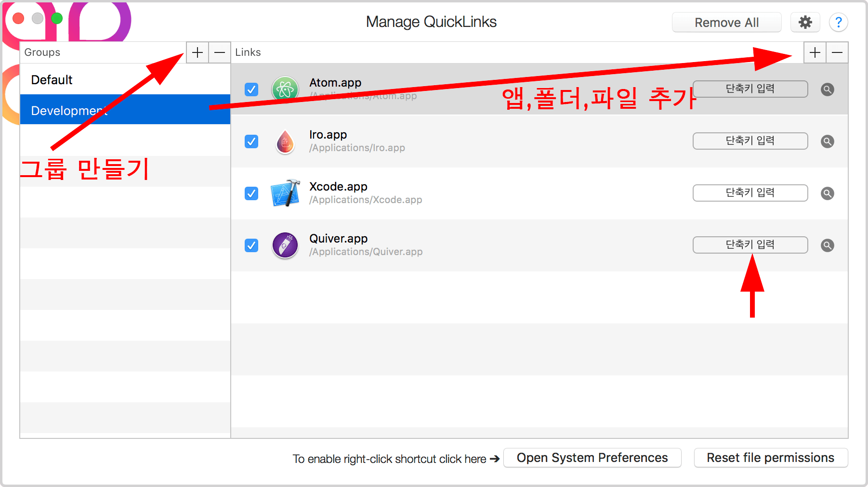Reveal Iro.app with magnifier icon
The image size is (868, 487).
pyautogui.click(x=828, y=141)
